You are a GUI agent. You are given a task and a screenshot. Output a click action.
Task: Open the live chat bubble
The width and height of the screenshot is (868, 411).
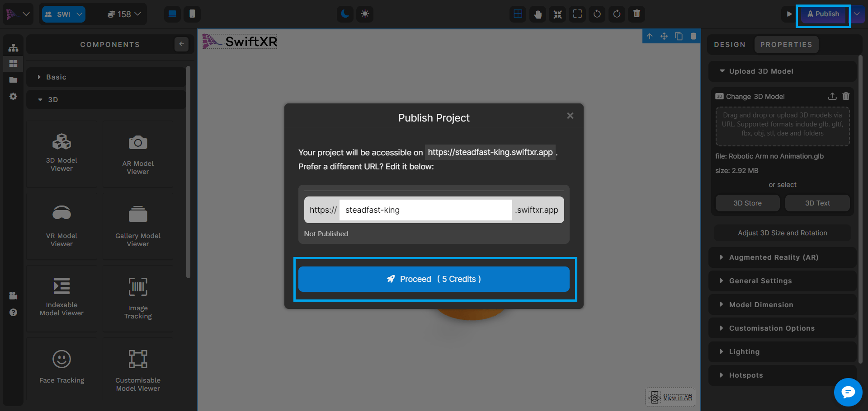point(848,392)
